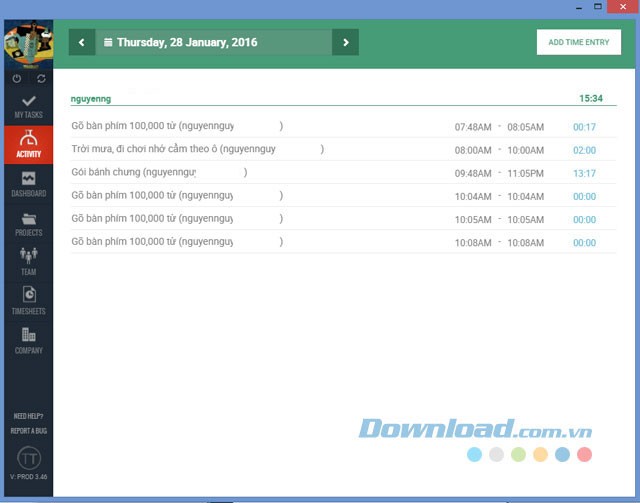The height and width of the screenshot is (503, 640).
Task: Click the power logout icon
Action: click(x=17, y=78)
